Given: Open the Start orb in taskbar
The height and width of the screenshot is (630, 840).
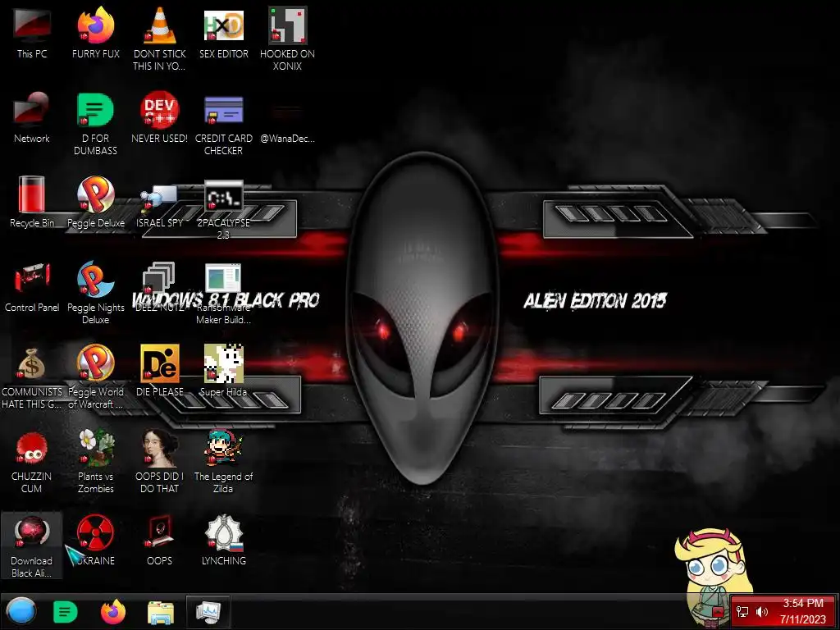Looking at the screenshot, I should (x=21, y=611).
